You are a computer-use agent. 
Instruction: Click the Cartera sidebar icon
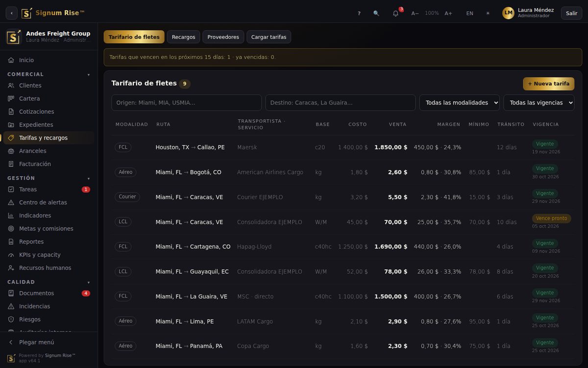[11, 99]
